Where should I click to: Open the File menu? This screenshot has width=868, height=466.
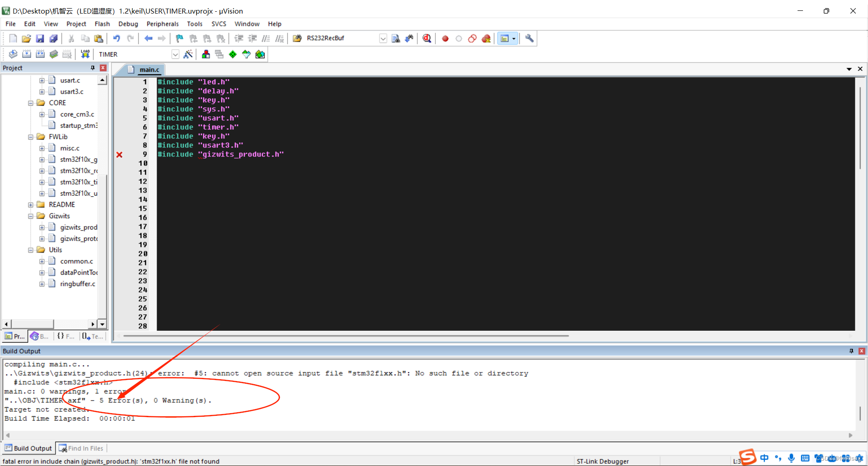point(10,24)
